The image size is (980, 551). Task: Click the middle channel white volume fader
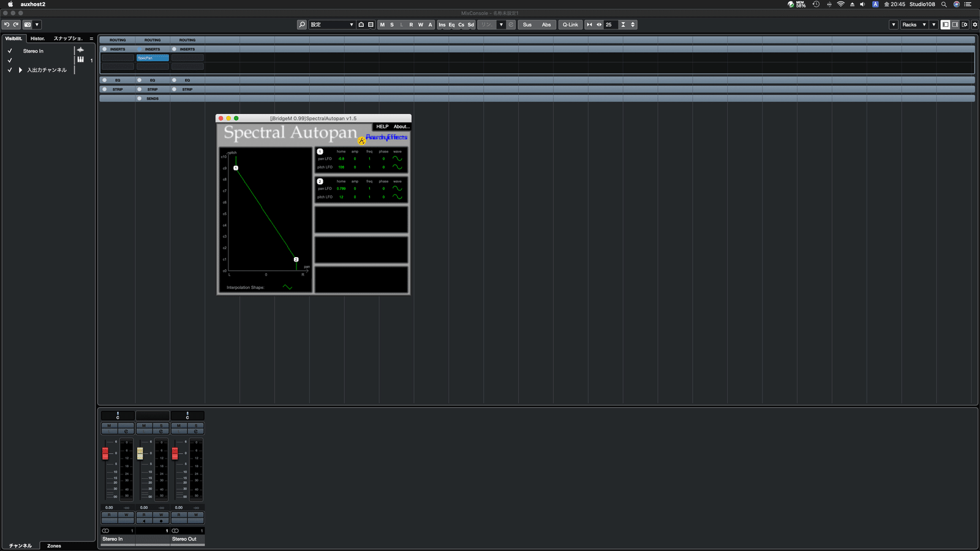point(140,453)
